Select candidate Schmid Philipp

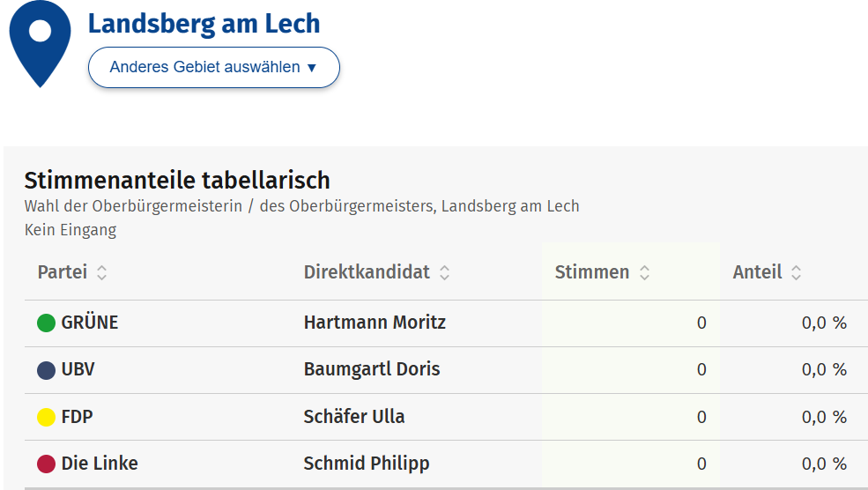tap(367, 464)
